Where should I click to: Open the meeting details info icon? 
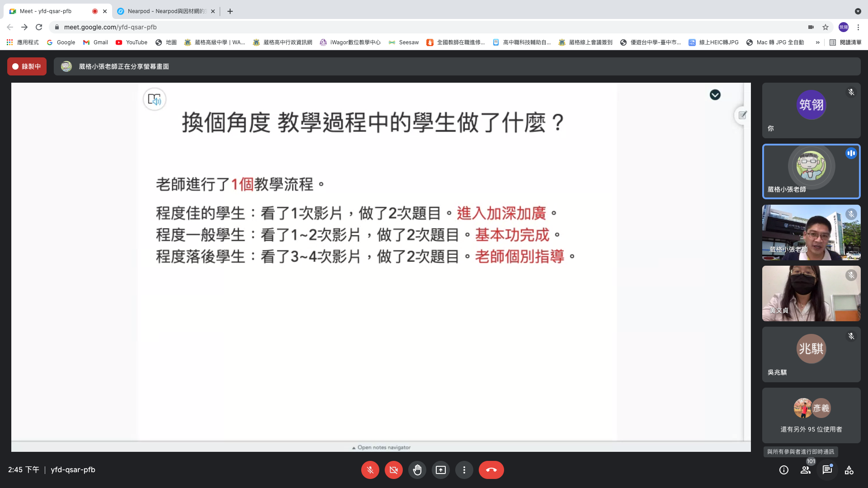pos(784,470)
